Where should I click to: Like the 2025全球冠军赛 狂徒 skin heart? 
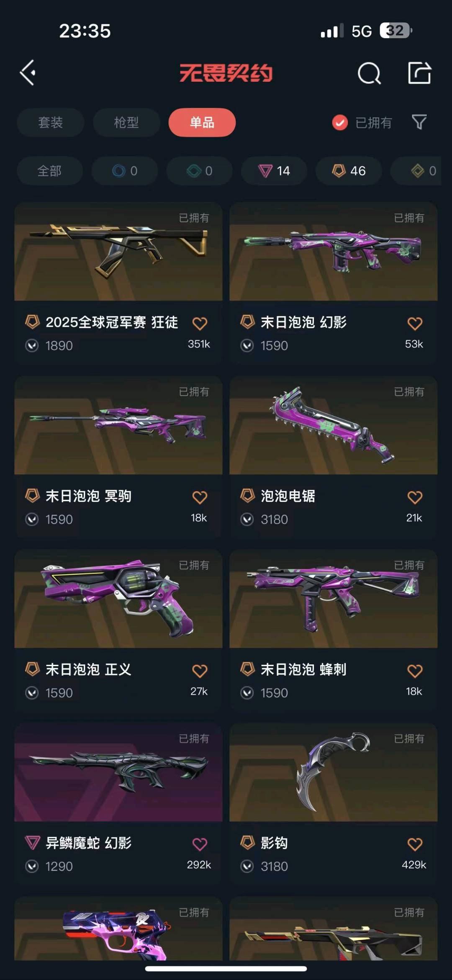tap(200, 323)
